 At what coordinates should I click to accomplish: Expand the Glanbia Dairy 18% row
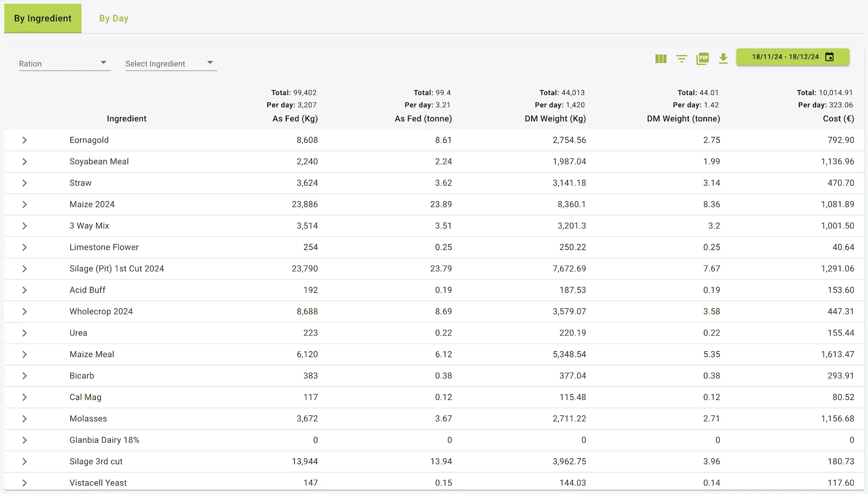[24, 440]
